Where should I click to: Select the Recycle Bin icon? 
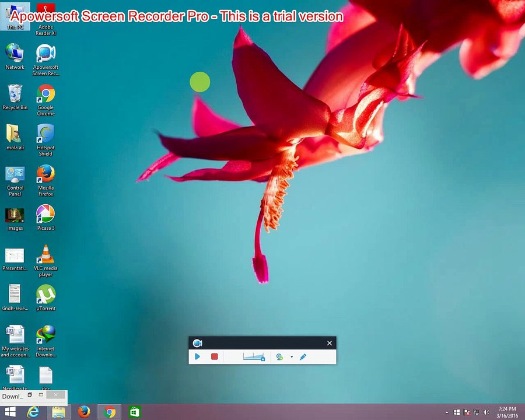[x=15, y=97]
